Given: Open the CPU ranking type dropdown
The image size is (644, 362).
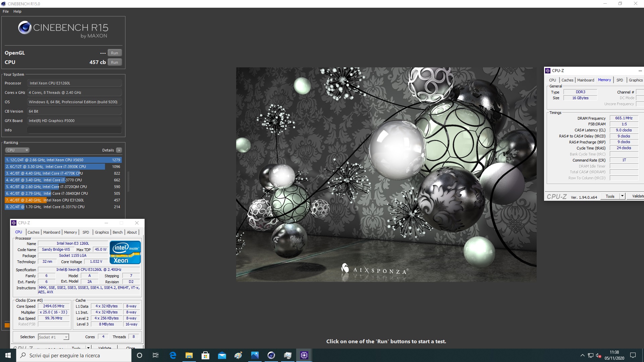Looking at the screenshot, I should click(x=17, y=150).
